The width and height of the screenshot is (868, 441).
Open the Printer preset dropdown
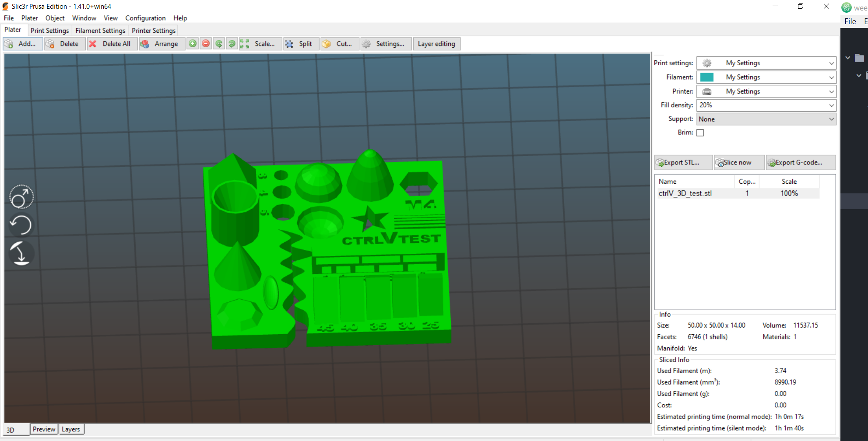point(766,91)
